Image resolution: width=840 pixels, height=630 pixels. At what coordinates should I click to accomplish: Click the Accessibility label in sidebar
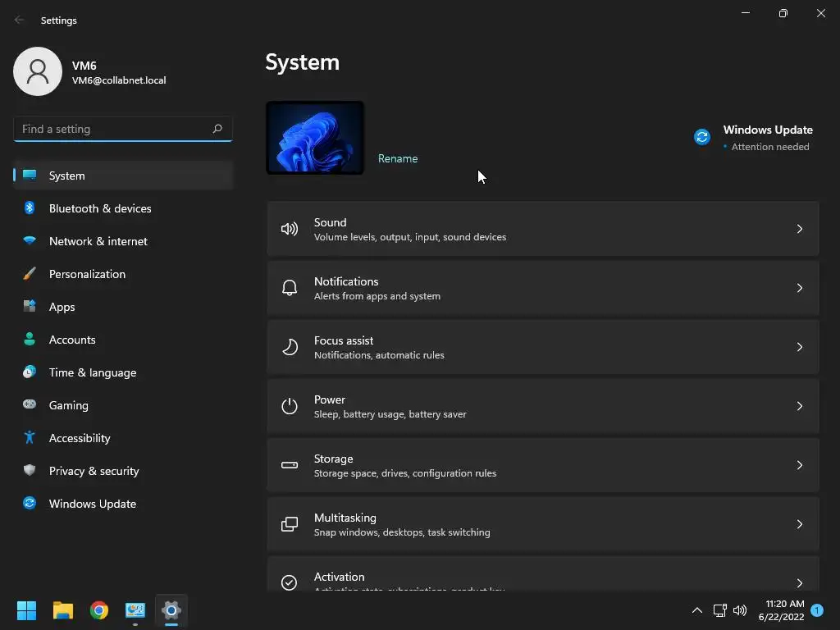pyautogui.click(x=80, y=438)
